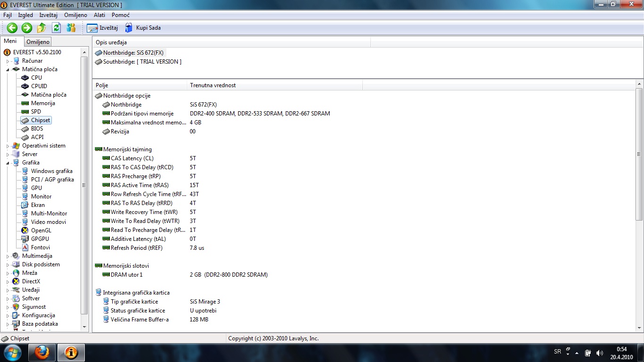Click the SR language indicator in taskbar

(557, 352)
